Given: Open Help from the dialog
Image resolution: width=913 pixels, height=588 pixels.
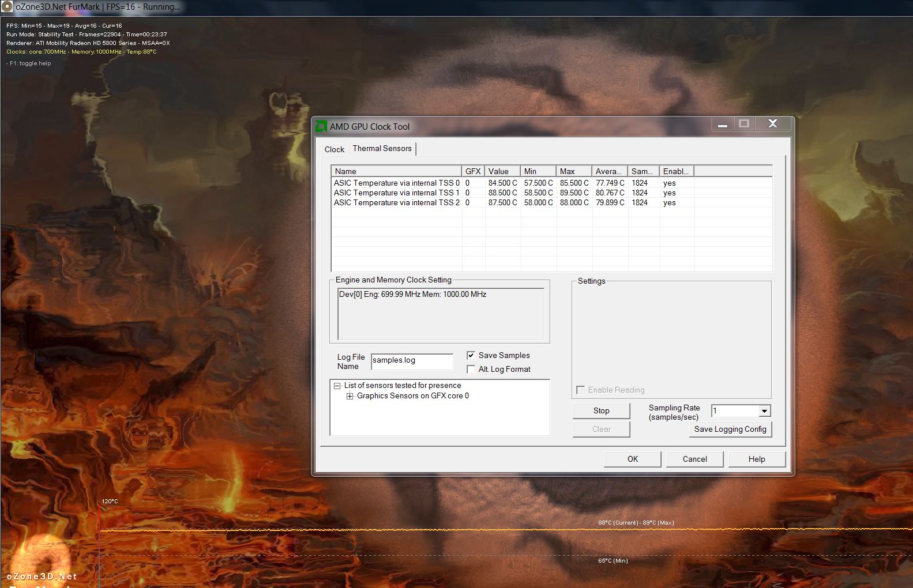Looking at the screenshot, I should tap(757, 459).
